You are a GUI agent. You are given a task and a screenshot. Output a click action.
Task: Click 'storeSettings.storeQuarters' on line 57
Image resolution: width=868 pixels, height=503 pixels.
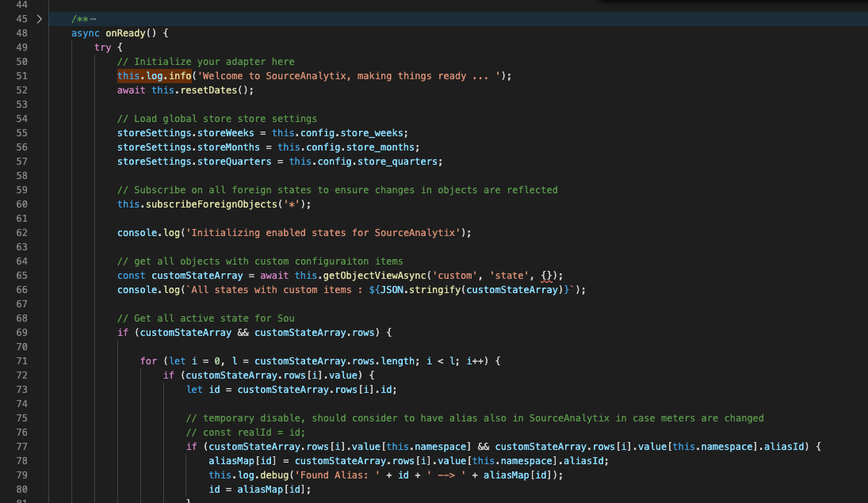point(194,162)
